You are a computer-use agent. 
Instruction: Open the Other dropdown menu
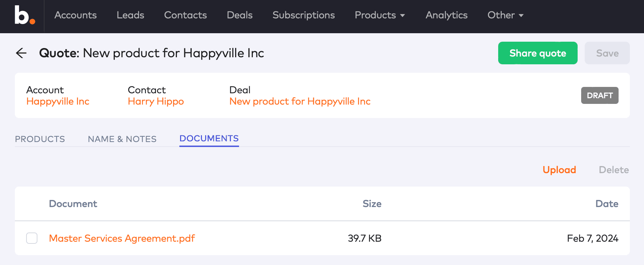click(505, 15)
